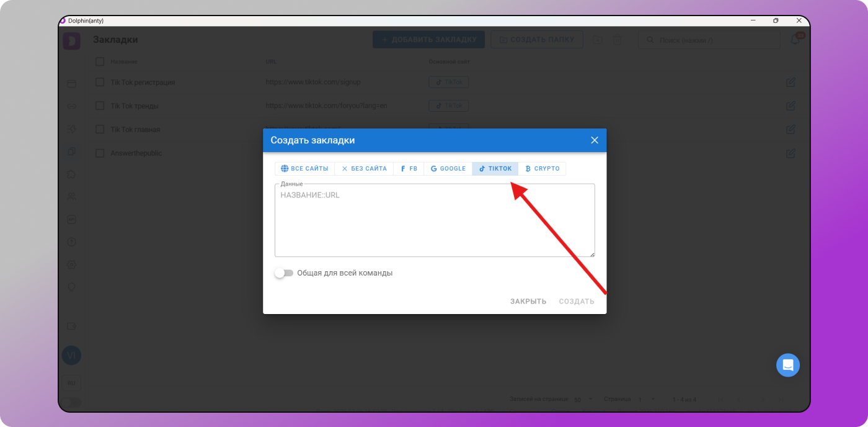Click the edit icon for Tik Tok регистрация
868x427 pixels.
point(790,82)
